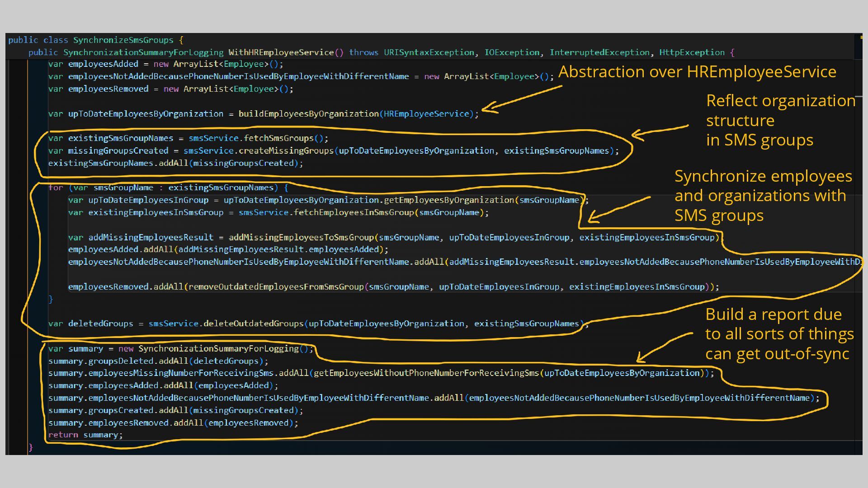This screenshot has height=488, width=868.
Task: Click the 'for' loop keyword
Action: (56, 188)
